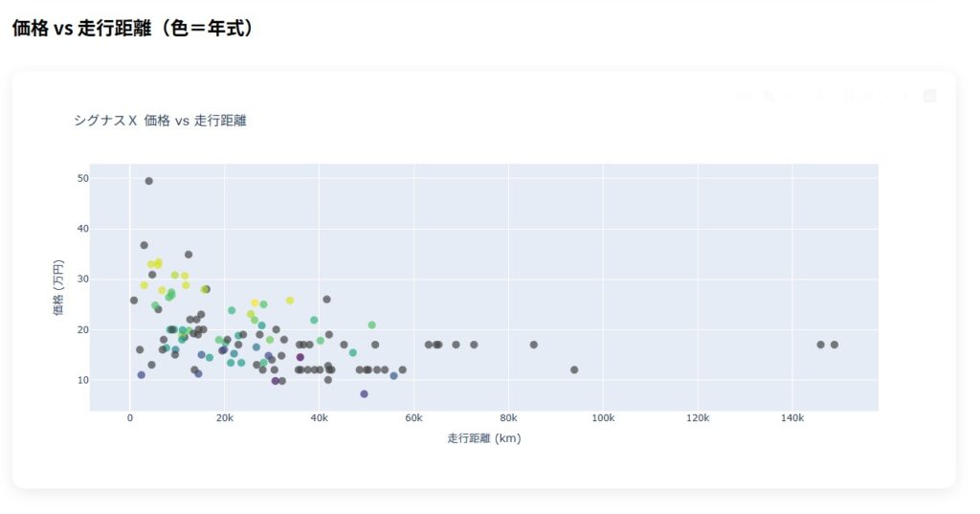Viewport: 980px width, 514px height.
Task: Click the 100k tick label on x-axis
Action: (603, 418)
